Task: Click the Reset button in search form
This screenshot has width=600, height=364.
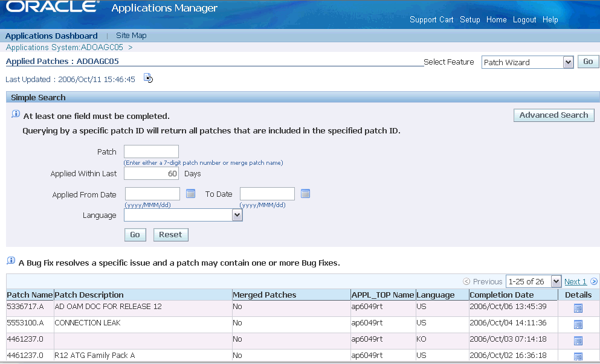Action: tap(170, 234)
